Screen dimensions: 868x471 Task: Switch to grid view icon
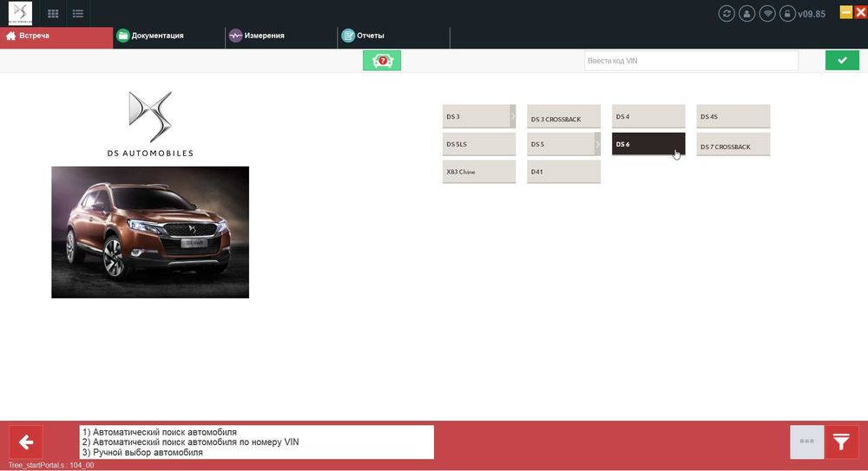(x=53, y=13)
